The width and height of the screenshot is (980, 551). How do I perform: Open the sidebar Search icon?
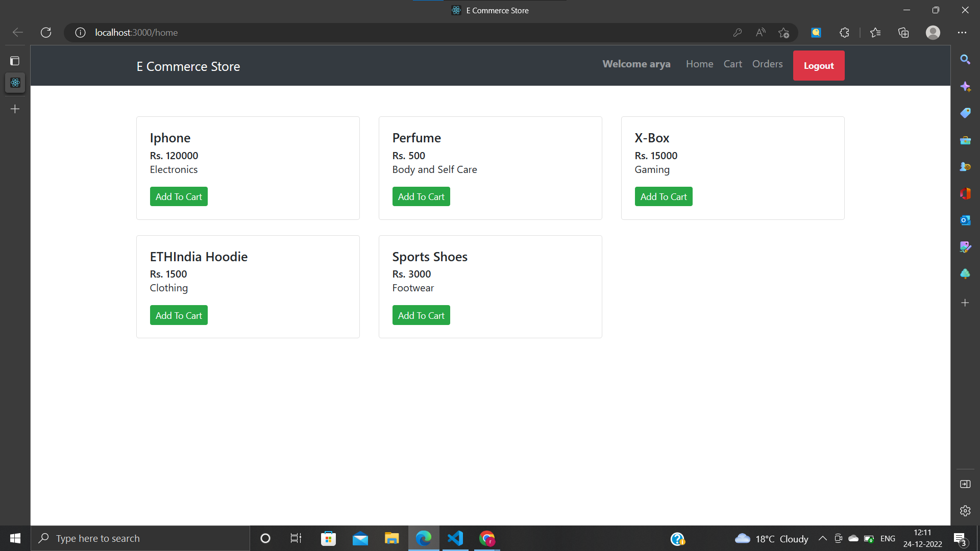tap(965, 60)
